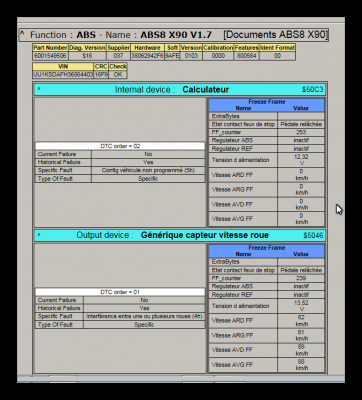The height and width of the screenshot is (400, 362).
Task: Select the first Freeze Frame table header
Action: coord(267,105)
